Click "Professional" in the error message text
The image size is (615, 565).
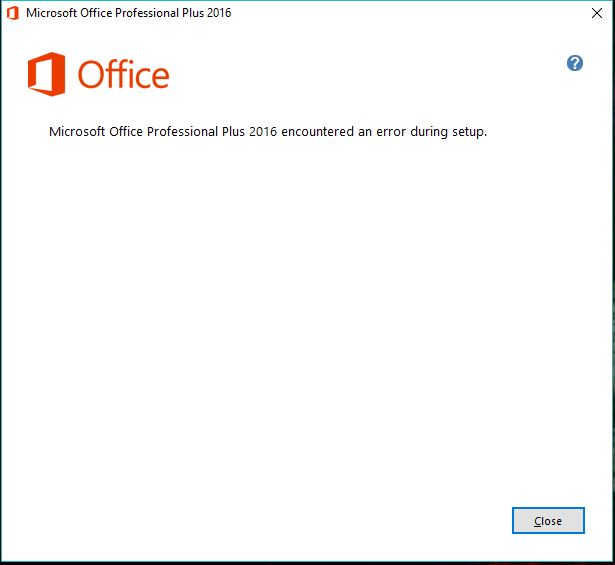coord(182,132)
